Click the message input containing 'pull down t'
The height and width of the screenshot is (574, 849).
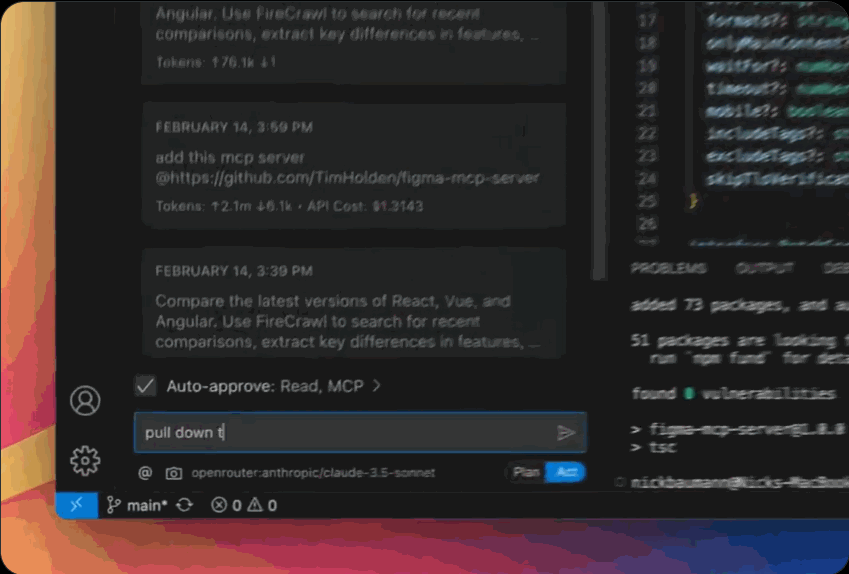360,432
